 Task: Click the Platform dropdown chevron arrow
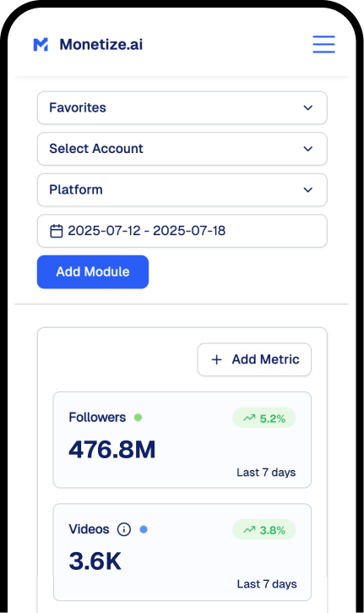tap(308, 190)
